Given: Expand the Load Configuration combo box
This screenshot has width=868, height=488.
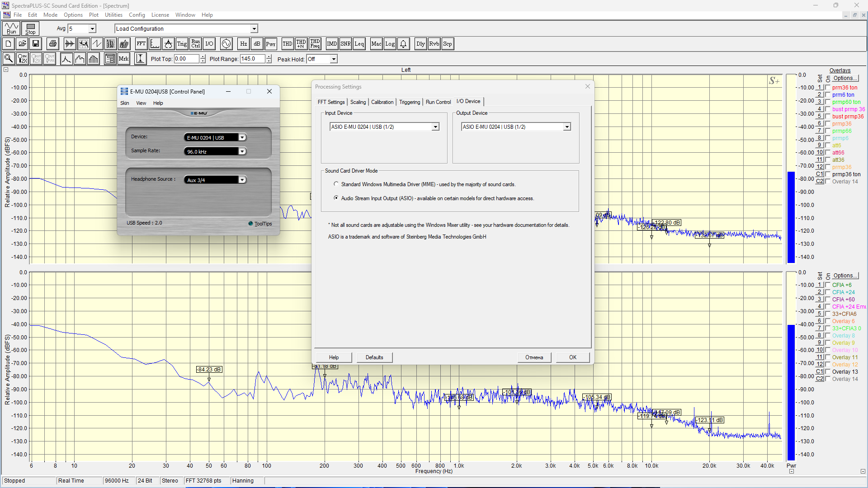Looking at the screenshot, I should 254,29.
